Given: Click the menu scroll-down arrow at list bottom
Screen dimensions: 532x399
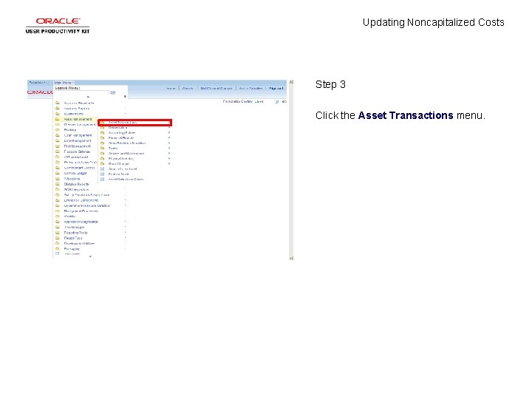Looking at the screenshot, I should coord(90,256).
